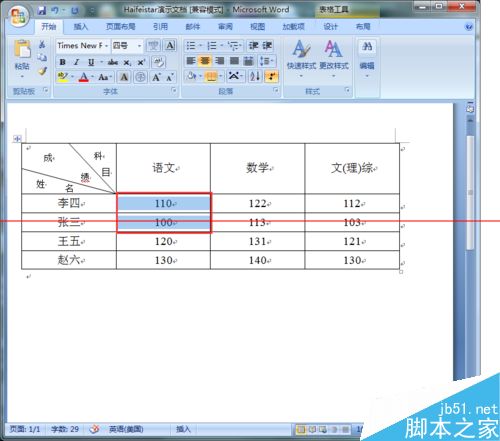This screenshot has width=500, height=441.
Task: Open the 视图 tab
Action: coord(257,27)
